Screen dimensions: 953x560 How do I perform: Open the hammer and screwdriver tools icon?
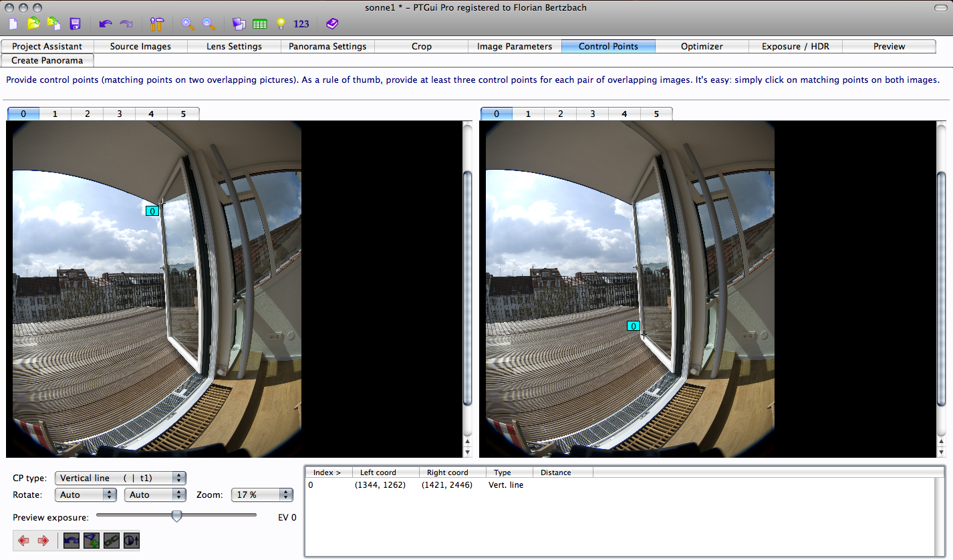click(157, 24)
